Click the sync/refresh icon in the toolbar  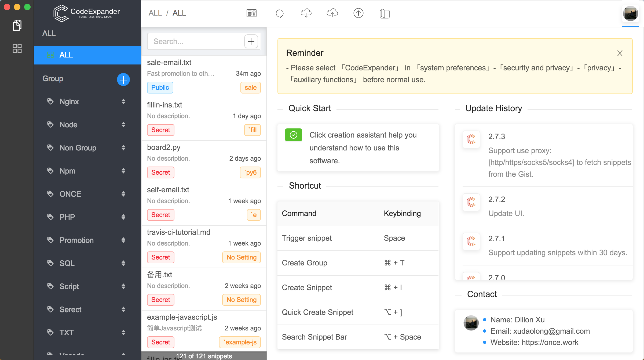coord(280,13)
